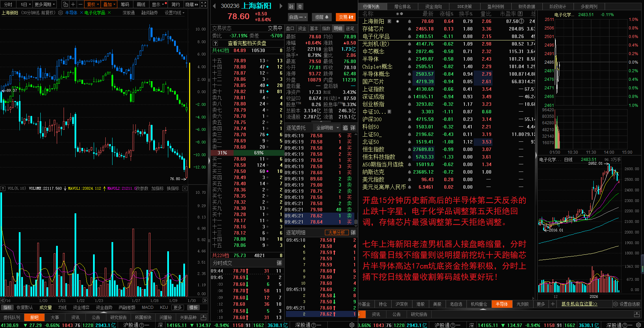Toggle alert bell on 上海新阳 row
Viewport: 644px width, 328px height.
pyautogui.click(x=409, y=22)
